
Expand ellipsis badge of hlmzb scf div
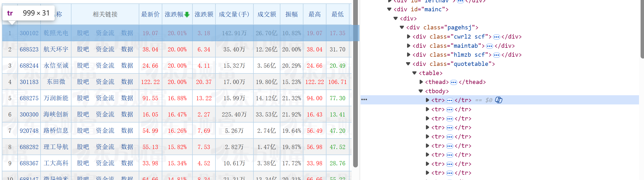pos(497,55)
